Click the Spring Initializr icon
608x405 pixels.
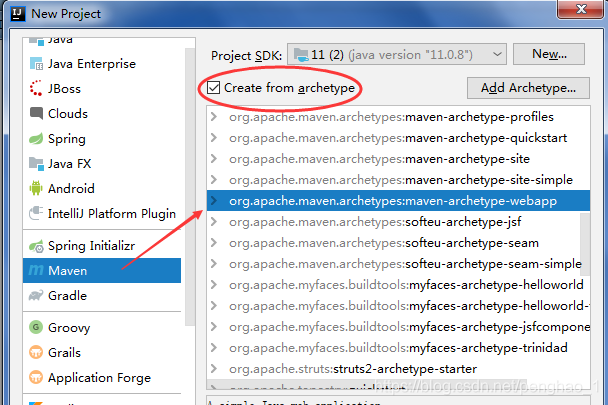point(36,246)
